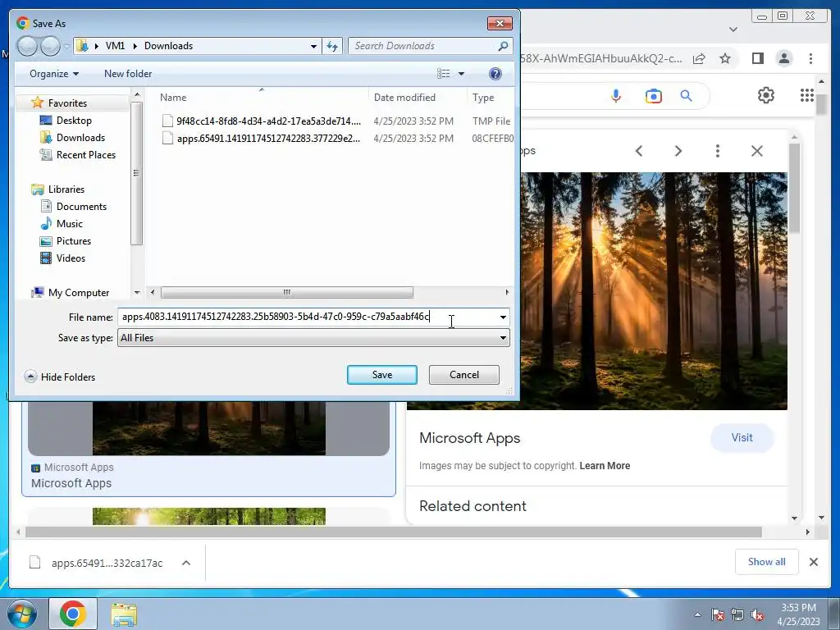840x630 pixels.
Task: Open the view options dropdown arrow
Action: click(461, 74)
